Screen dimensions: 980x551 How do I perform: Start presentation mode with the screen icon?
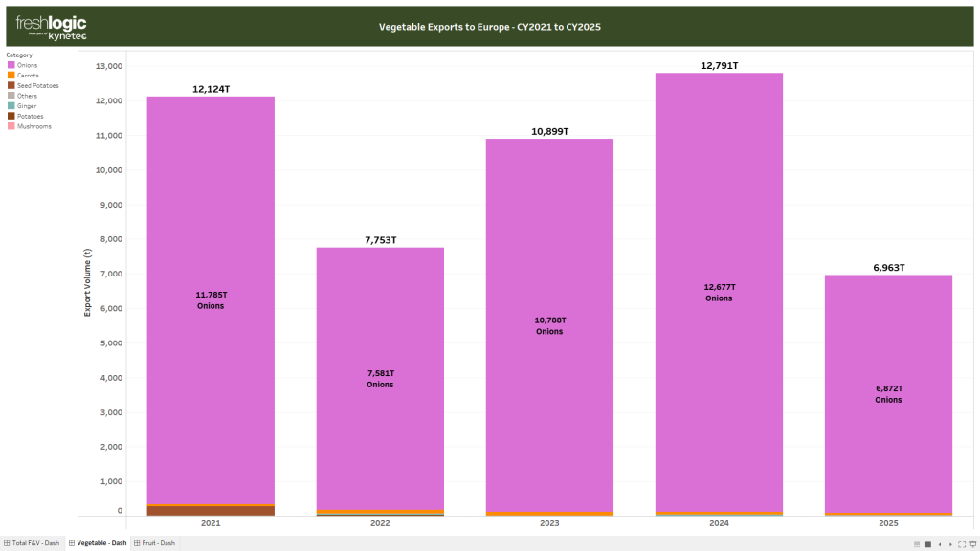click(x=972, y=544)
